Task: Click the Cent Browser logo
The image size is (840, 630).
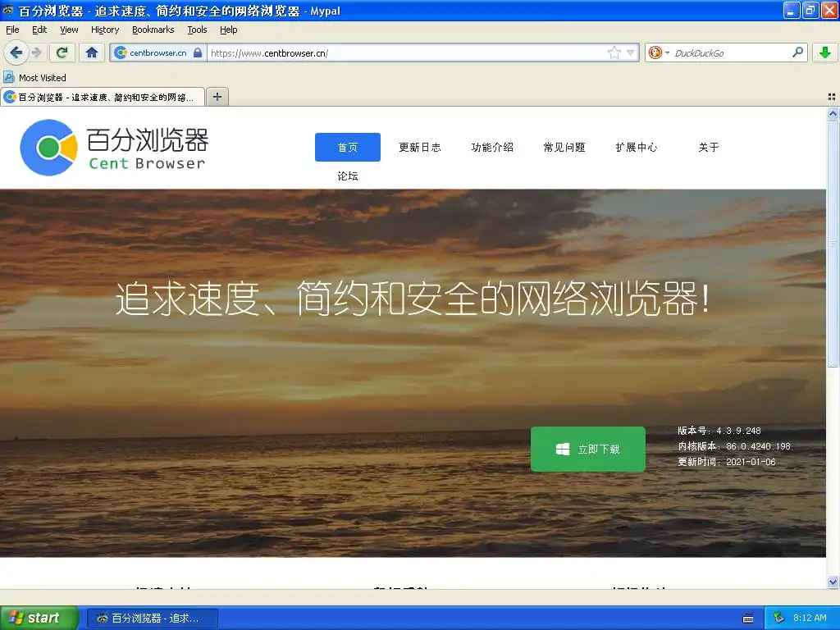Action: (x=113, y=148)
